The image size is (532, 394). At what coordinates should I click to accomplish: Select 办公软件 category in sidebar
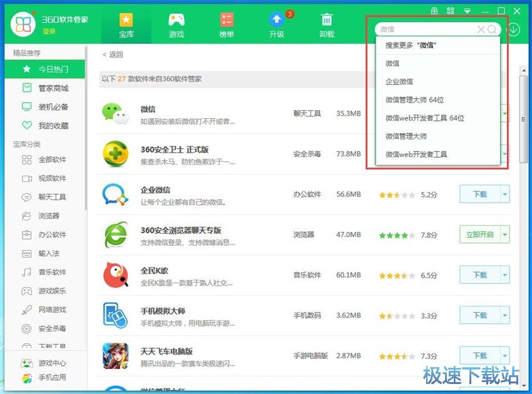coord(45,235)
